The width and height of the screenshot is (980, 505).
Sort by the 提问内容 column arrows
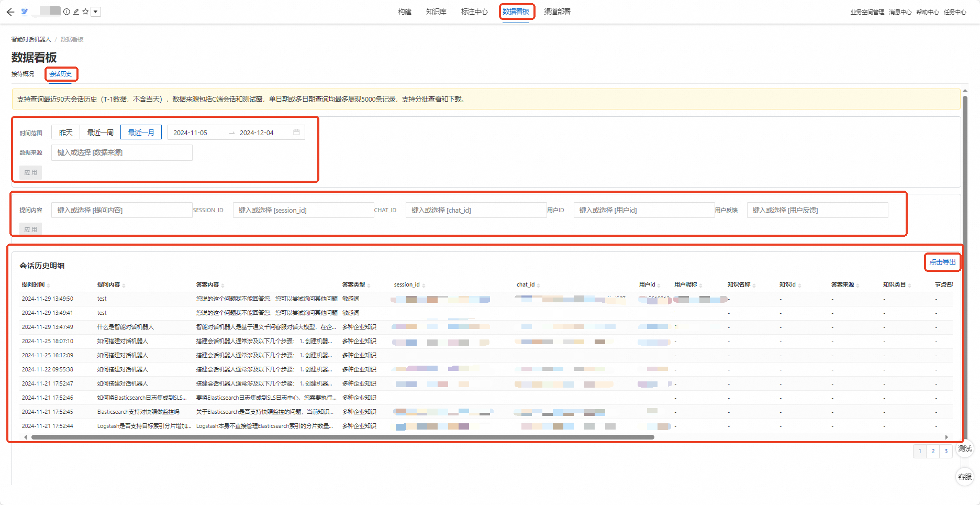coord(124,286)
